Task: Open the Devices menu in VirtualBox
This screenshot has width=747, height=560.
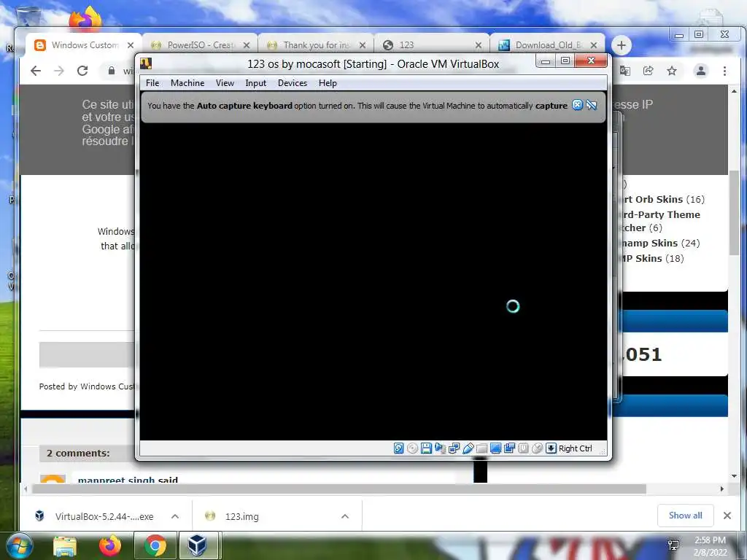Action: (293, 83)
